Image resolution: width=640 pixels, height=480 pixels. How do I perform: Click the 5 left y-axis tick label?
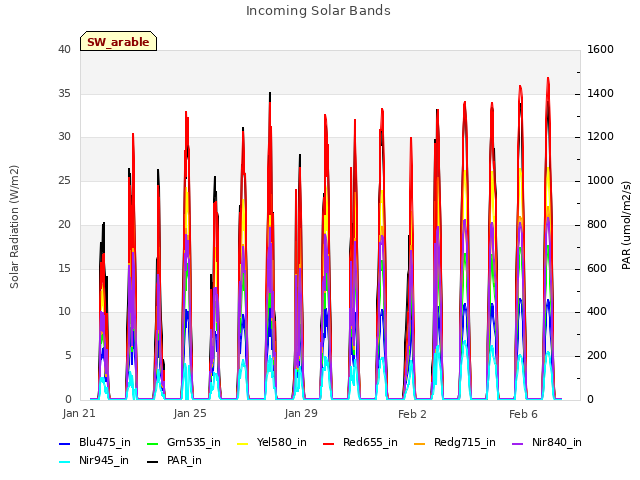coord(68,356)
